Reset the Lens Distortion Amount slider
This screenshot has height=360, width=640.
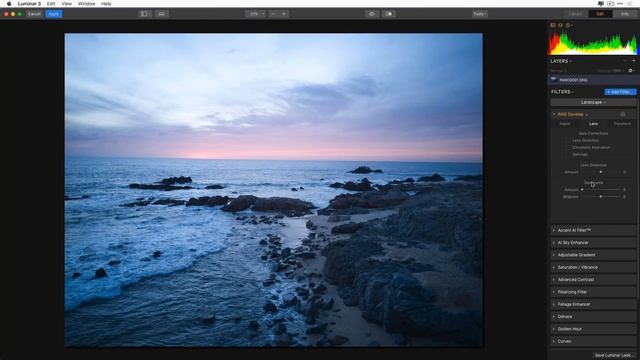tap(624, 172)
